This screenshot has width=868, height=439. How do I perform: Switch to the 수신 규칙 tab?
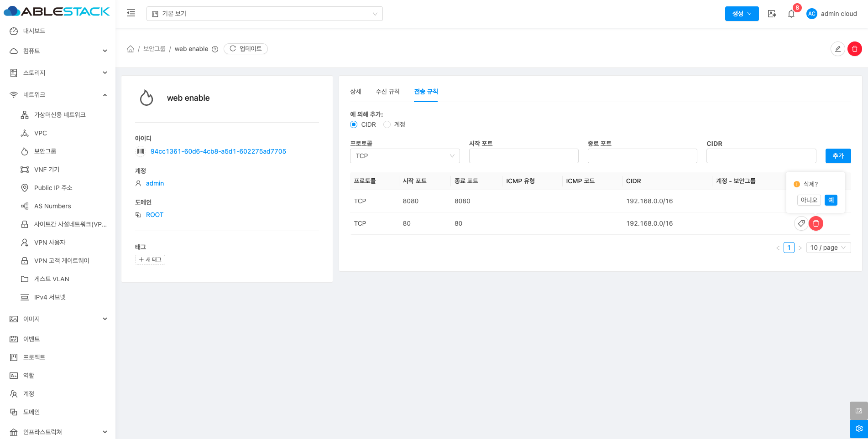[x=387, y=92]
